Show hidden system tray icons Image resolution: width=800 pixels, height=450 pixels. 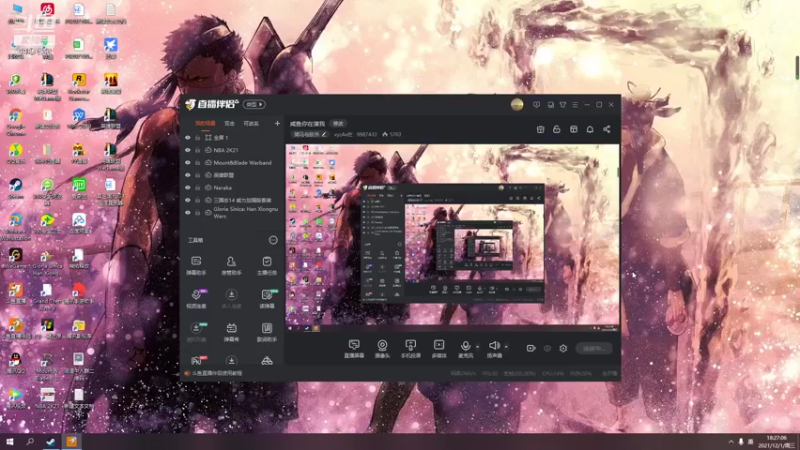731,442
